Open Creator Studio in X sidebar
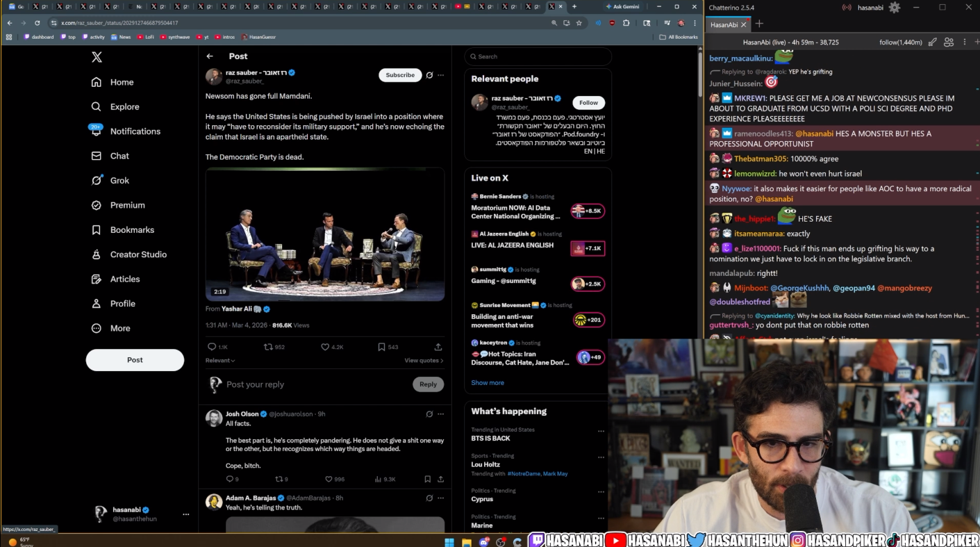 (128, 254)
